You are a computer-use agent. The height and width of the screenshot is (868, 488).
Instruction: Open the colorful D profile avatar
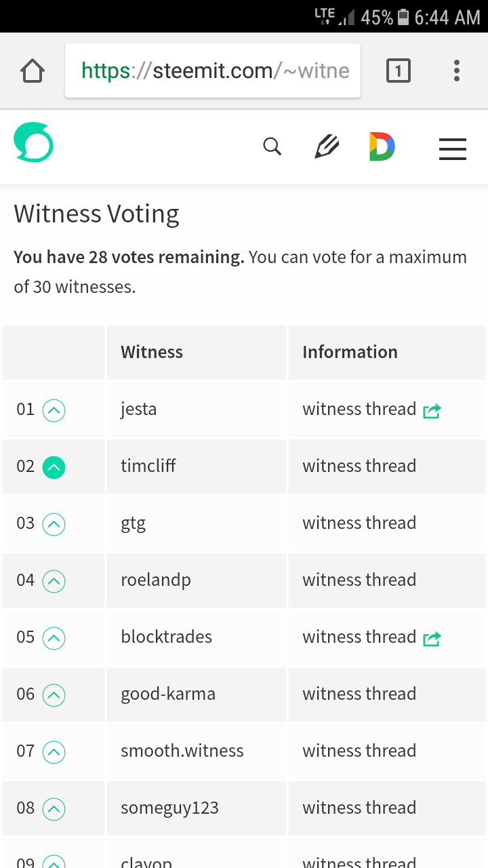(382, 146)
